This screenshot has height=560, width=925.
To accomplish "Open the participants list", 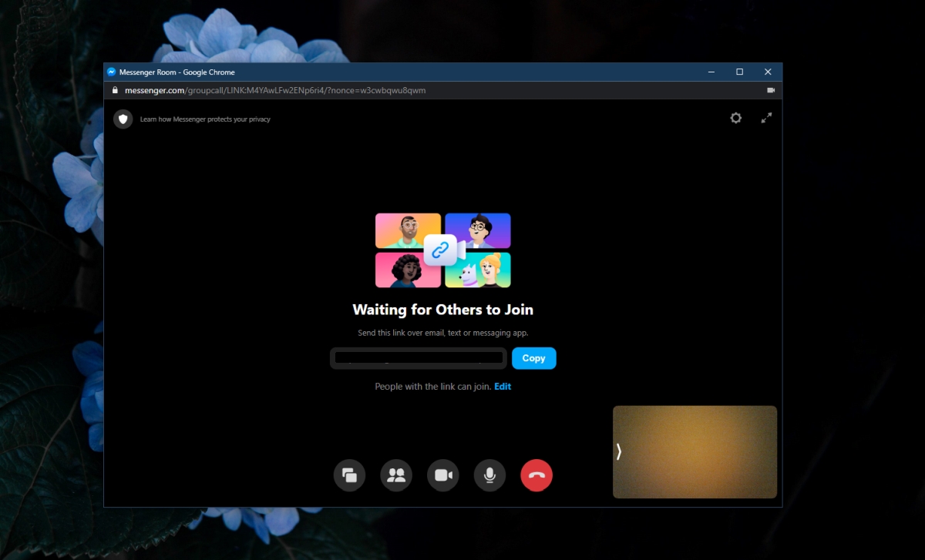I will tap(396, 475).
